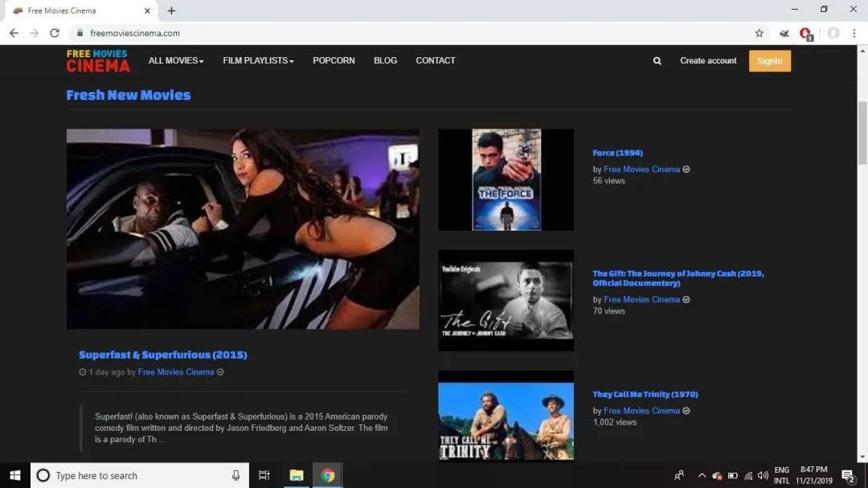
Task: Click the scrollbar up arrow
Action: pyautogui.click(x=862, y=51)
